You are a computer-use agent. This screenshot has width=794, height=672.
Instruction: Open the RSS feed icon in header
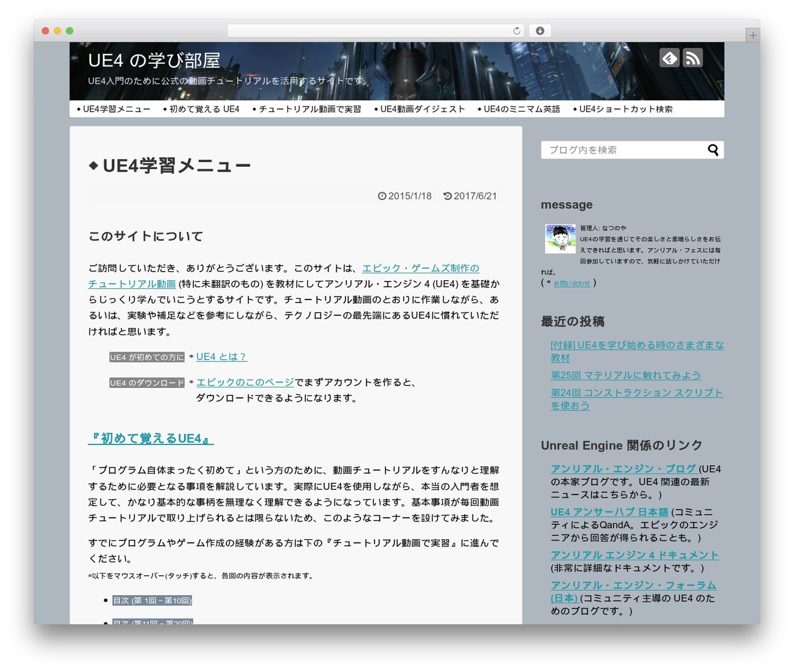(693, 58)
